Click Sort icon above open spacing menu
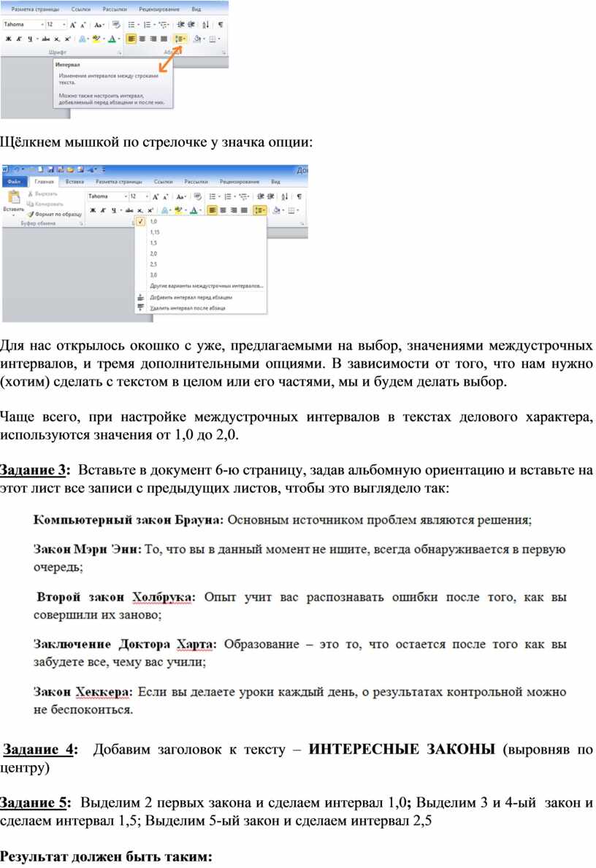 (285, 196)
